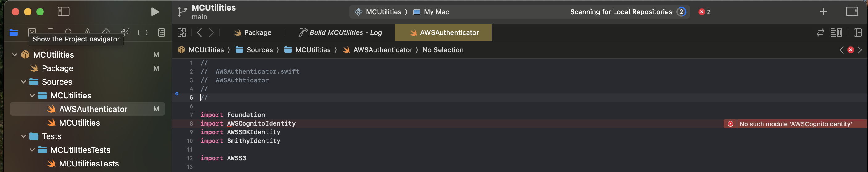Screen dimensions: 868x172
Task: Go back with the editor history arrow
Action: tap(199, 32)
